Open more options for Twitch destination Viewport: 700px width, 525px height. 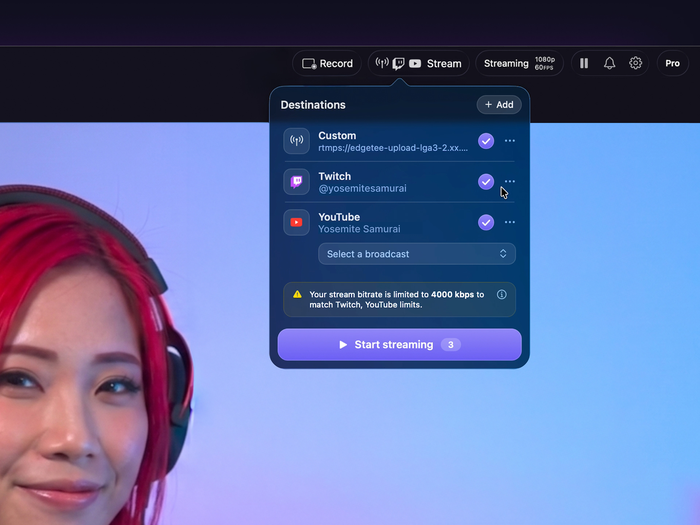pos(510,181)
